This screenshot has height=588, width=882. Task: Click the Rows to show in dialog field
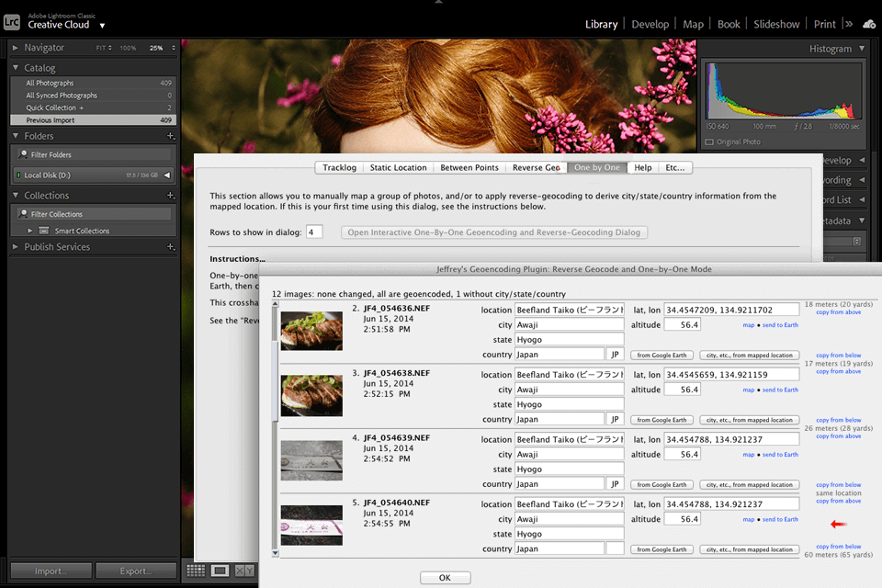coord(314,232)
